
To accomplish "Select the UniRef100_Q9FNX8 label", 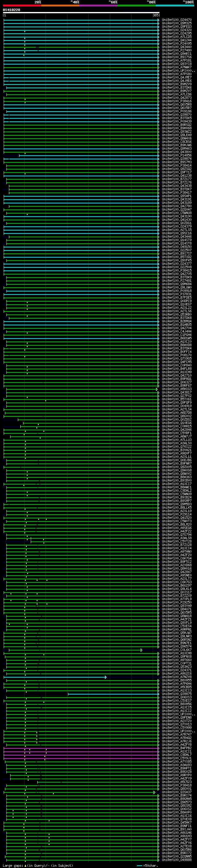I will coord(177,656).
